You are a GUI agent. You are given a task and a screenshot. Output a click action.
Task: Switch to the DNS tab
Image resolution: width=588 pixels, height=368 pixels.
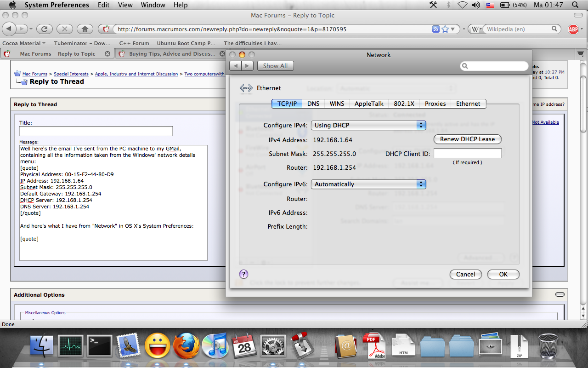pos(313,103)
